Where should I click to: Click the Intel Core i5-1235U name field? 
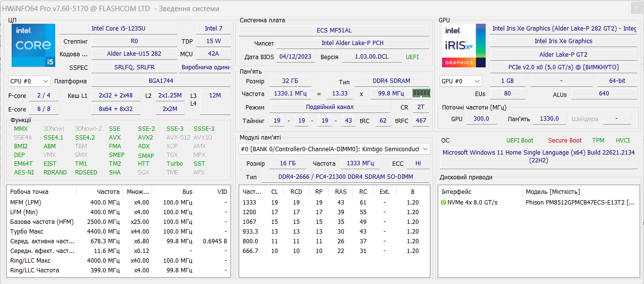(118, 29)
